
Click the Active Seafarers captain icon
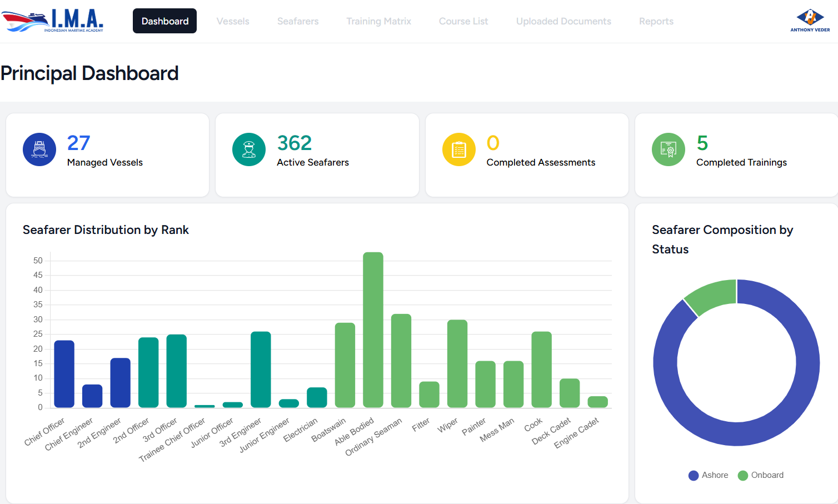coord(249,149)
